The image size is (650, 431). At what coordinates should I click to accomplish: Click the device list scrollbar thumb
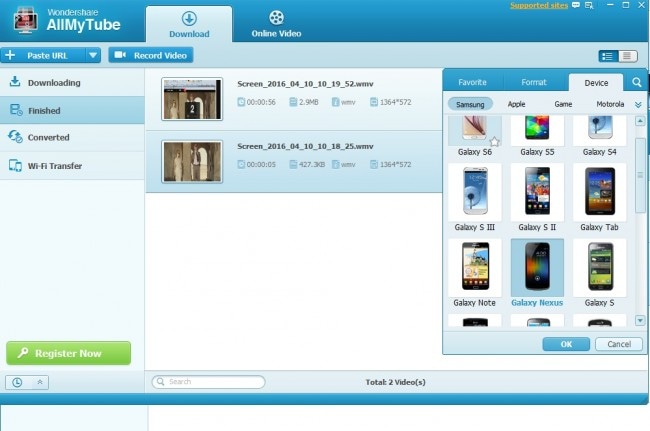640,175
